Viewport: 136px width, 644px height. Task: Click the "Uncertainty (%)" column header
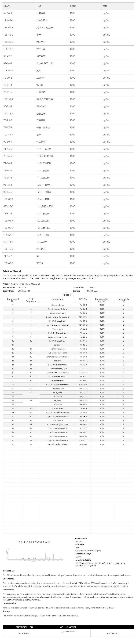coord(123,300)
